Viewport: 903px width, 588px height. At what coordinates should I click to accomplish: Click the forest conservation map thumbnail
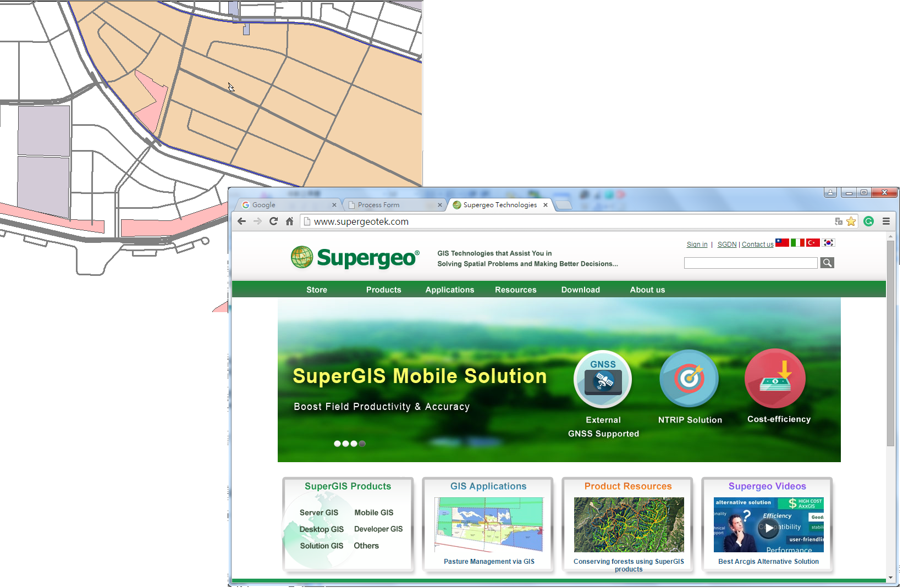point(629,525)
